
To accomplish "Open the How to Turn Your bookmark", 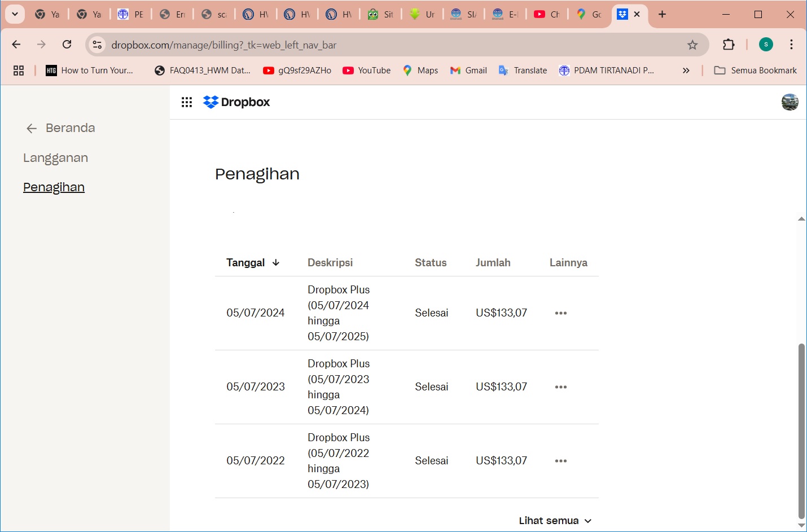I will point(90,71).
